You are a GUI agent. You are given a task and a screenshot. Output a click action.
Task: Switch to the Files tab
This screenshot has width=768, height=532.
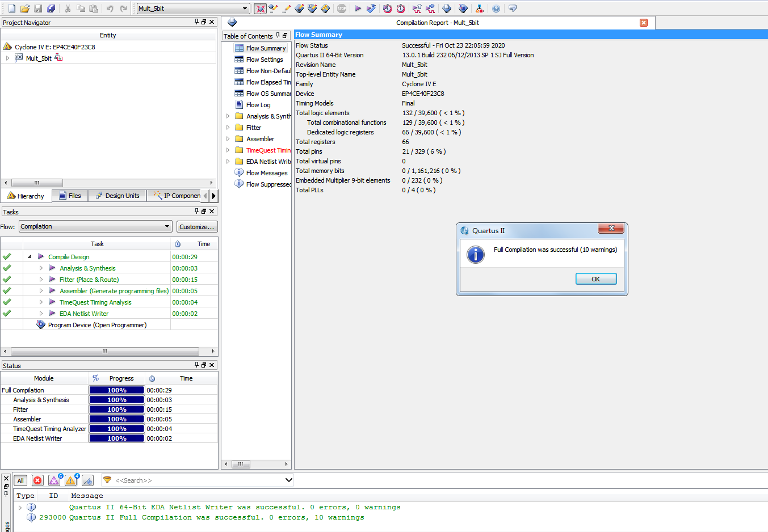point(70,196)
